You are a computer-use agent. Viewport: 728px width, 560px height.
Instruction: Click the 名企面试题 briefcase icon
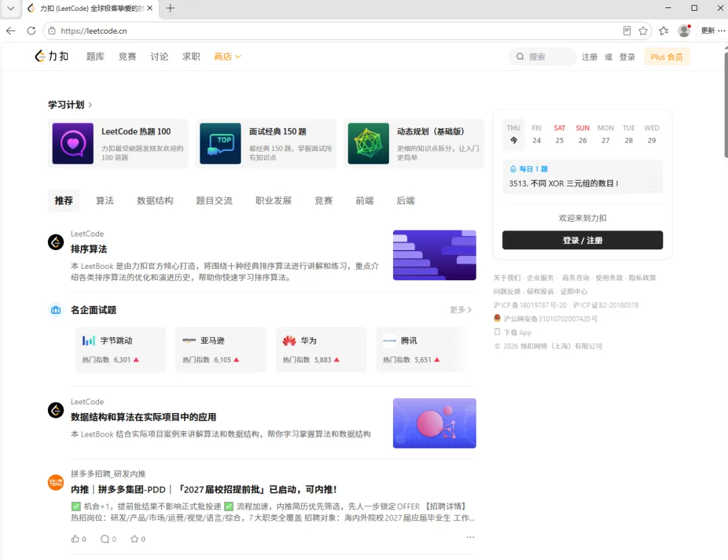[56, 310]
